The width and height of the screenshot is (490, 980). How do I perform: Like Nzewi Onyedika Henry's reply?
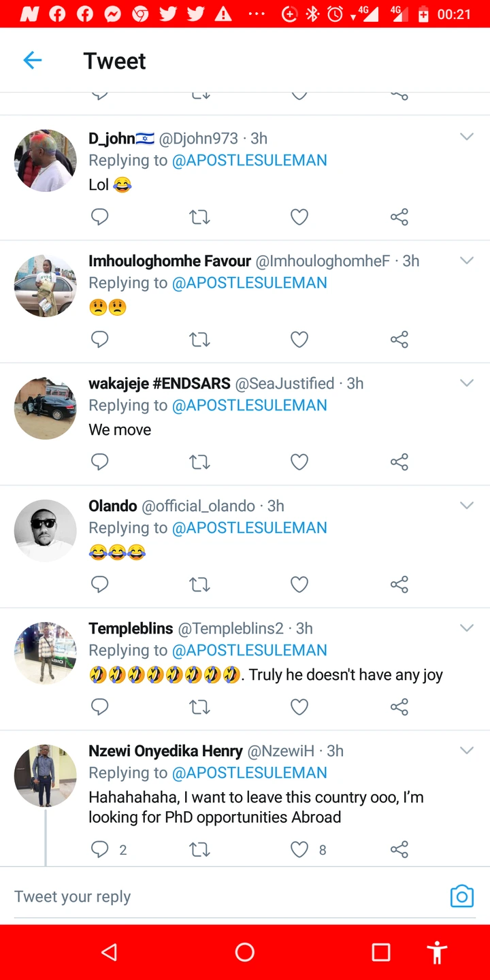[x=299, y=849]
